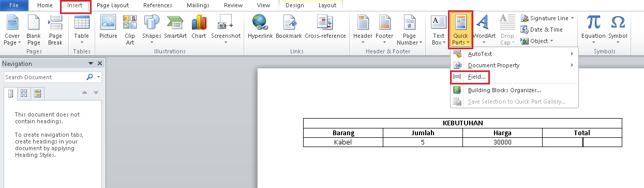Add a Blank Page
This screenshot has width=644, height=188.
point(34,30)
